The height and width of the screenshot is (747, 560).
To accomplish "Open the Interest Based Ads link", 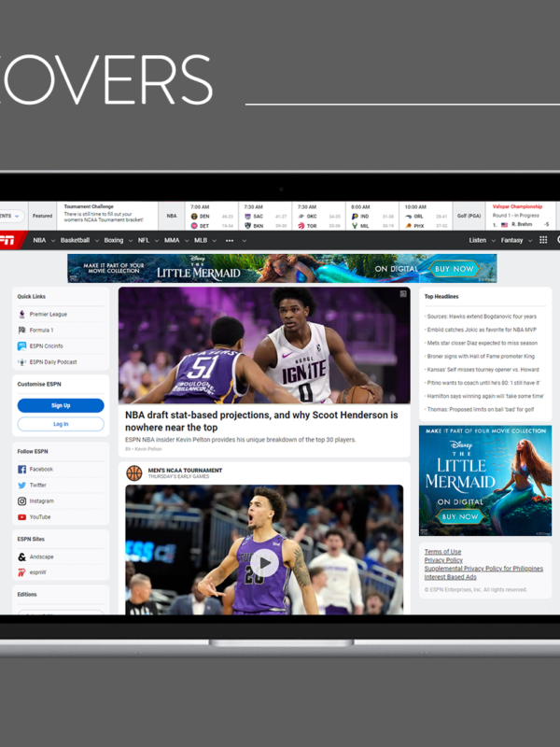I will point(451,577).
